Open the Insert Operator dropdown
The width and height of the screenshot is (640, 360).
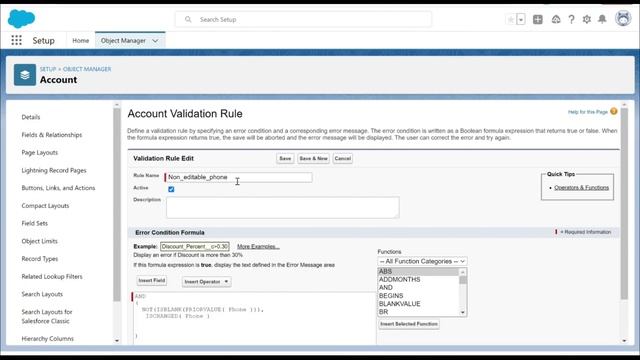pos(206,282)
